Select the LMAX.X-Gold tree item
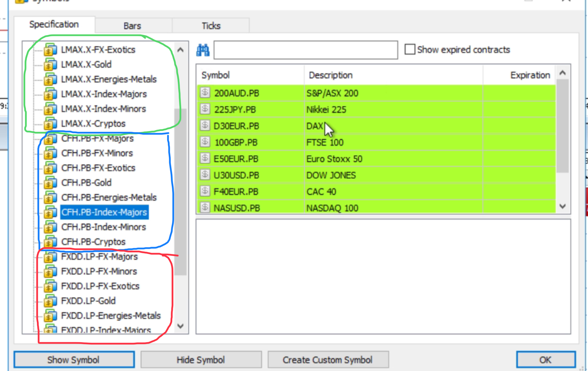Screen dimensions: 588x371 [86, 64]
